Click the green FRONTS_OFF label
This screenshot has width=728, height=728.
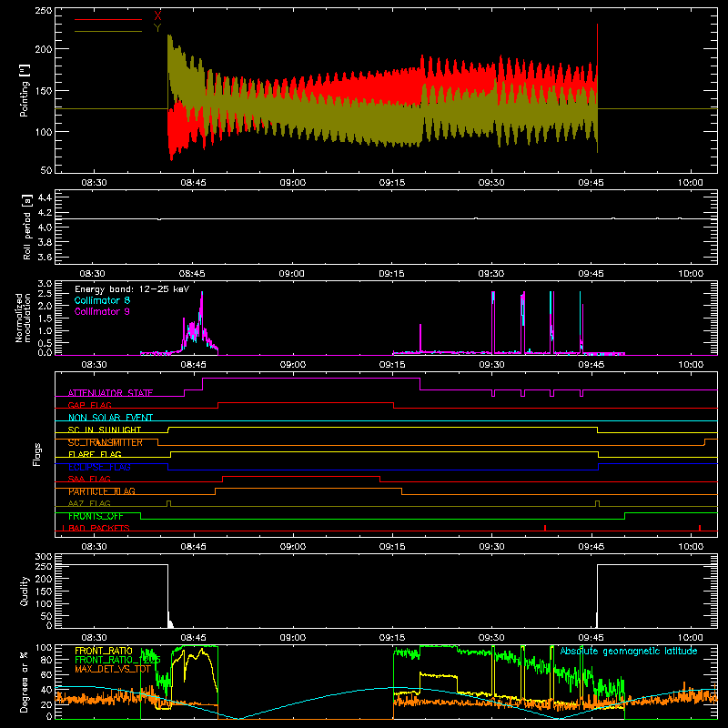coord(96,516)
